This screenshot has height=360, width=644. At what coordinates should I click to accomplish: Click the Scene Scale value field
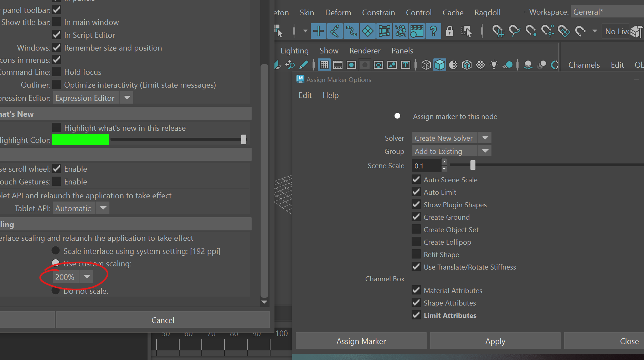[427, 166]
